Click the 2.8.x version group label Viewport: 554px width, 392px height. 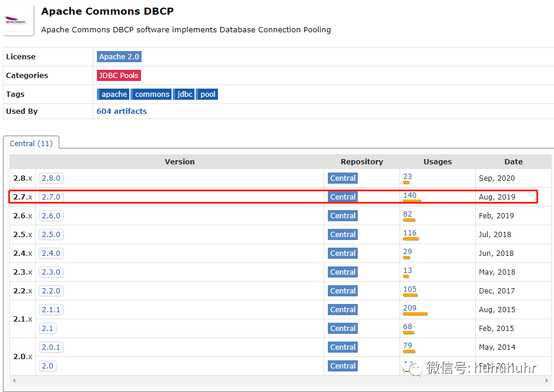(x=22, y=178)
